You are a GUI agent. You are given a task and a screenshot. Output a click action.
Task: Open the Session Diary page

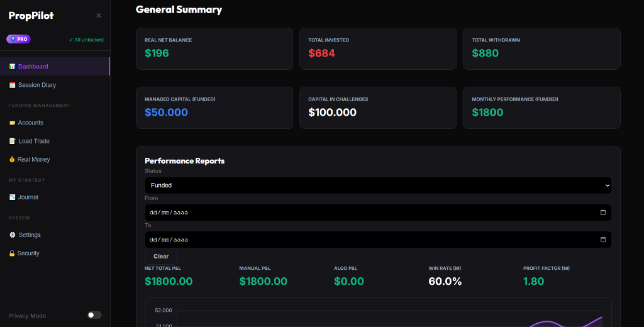(x=55, y=85)
